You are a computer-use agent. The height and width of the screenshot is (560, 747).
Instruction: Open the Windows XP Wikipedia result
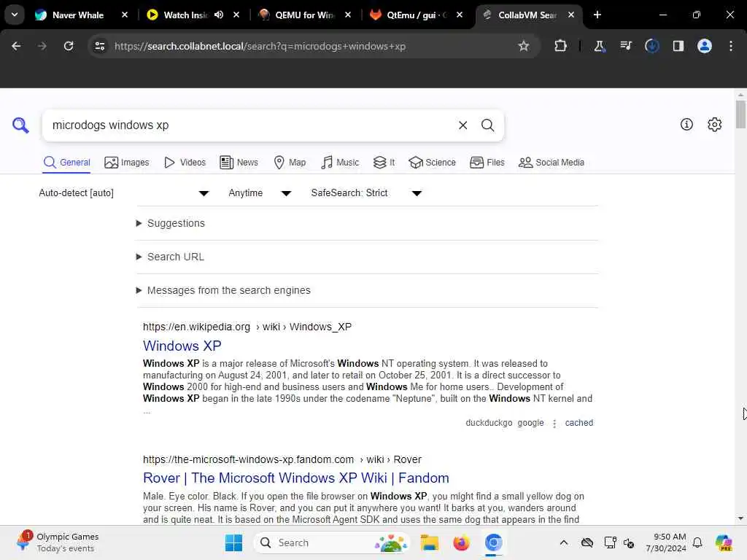tap(182, 346)
